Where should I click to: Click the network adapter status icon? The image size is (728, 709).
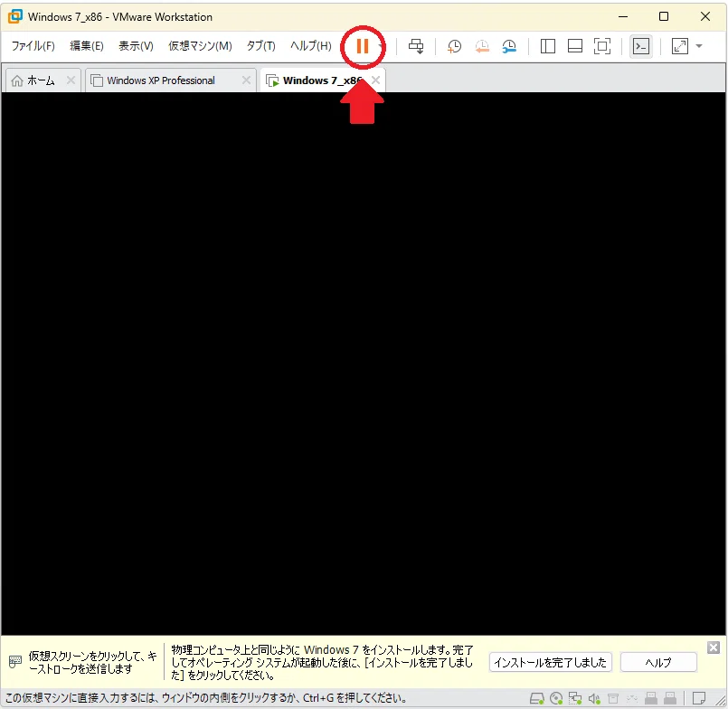575,698
